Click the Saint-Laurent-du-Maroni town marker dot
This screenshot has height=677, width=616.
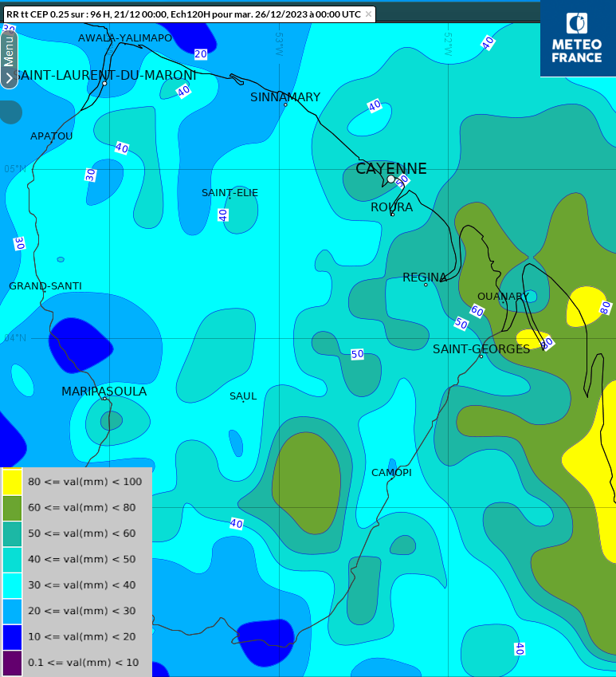click(104, 84)
